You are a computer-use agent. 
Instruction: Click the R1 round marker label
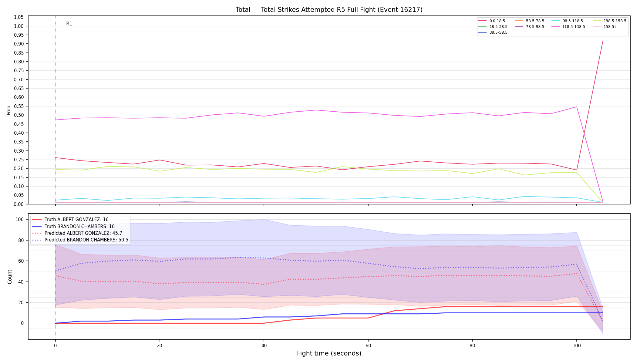(69, 24)
